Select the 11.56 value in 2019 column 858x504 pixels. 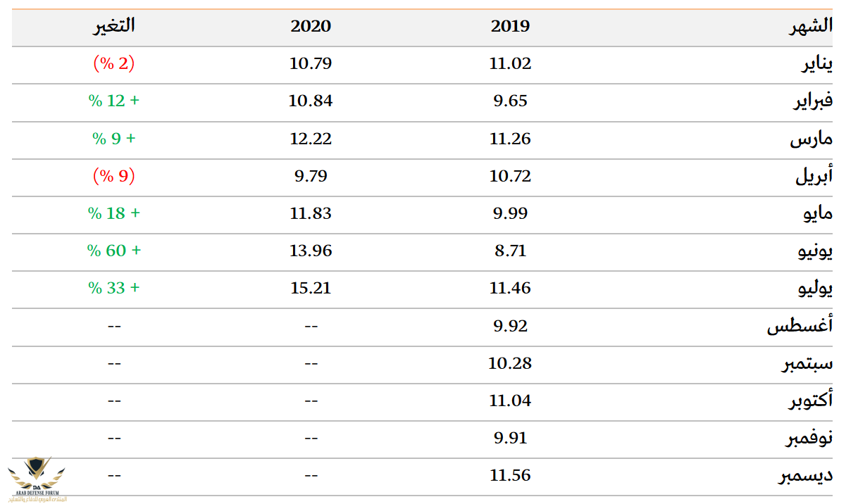click(x=510, y=476)
